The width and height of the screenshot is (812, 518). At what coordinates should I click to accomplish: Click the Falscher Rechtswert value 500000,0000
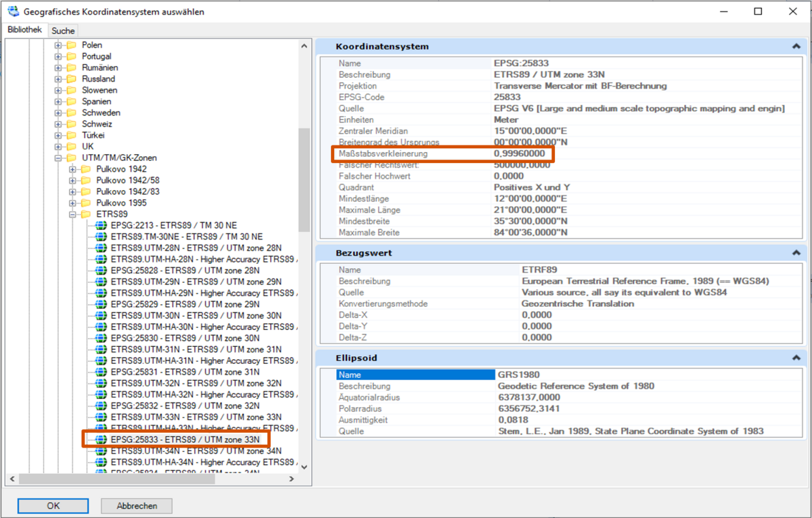[522, 165]
